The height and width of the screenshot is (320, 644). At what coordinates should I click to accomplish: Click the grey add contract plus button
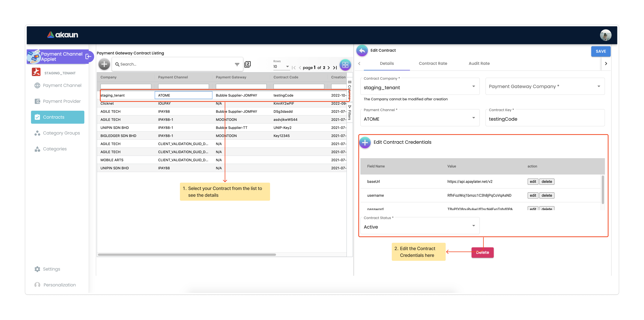click(x=104, y=64)
